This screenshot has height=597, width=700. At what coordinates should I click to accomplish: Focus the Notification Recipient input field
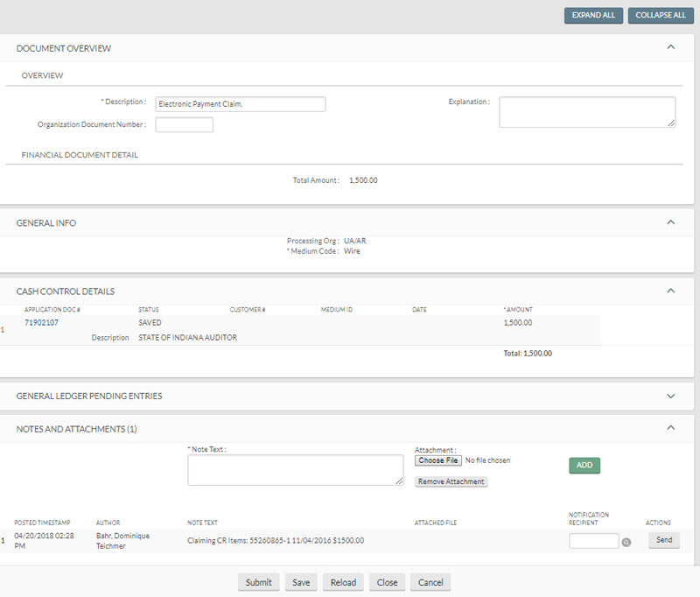pos(593,541)
